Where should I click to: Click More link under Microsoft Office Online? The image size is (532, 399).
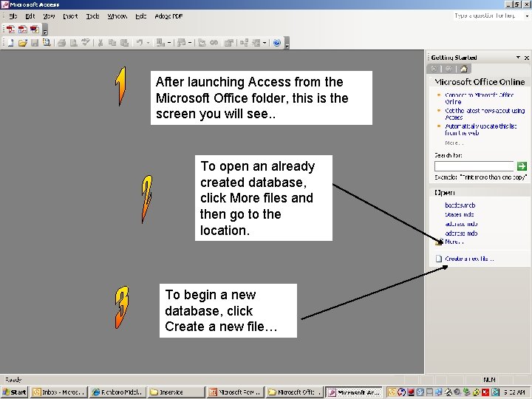(454, 143)
